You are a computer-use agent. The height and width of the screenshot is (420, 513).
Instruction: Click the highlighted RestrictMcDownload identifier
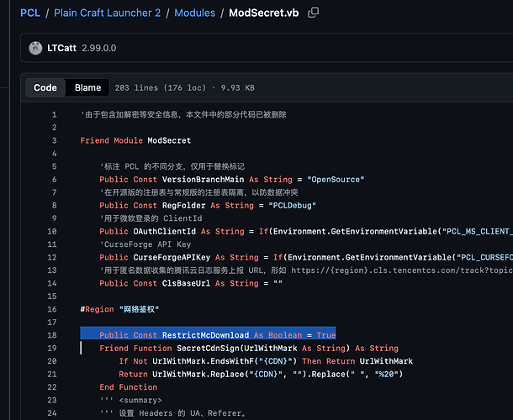(x=205, y=335)
